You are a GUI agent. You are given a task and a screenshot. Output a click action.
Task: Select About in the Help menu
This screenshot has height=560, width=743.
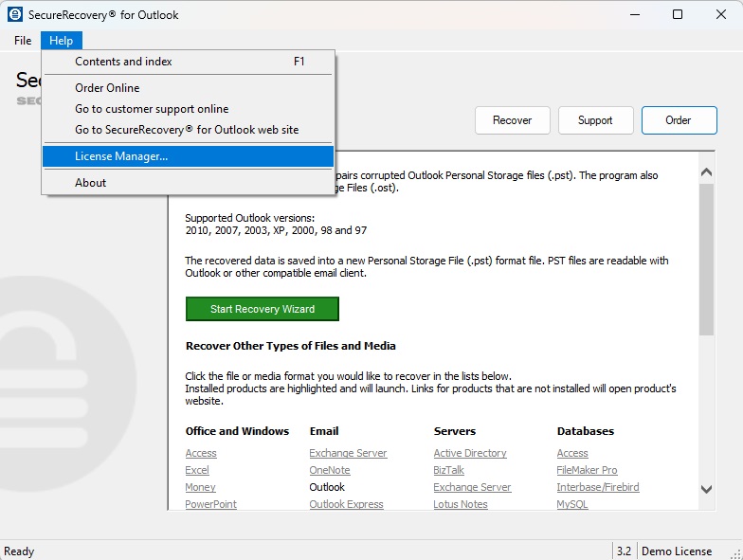91,183
